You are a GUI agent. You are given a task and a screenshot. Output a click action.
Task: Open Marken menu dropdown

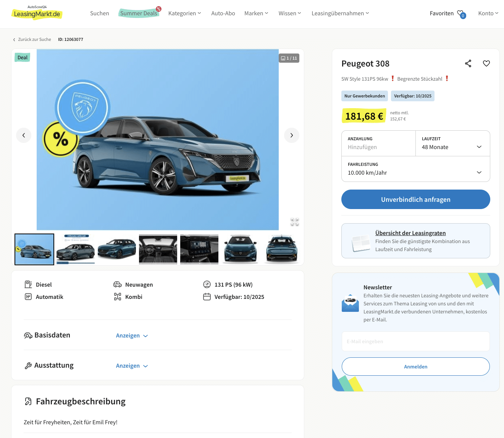(256, 13)
